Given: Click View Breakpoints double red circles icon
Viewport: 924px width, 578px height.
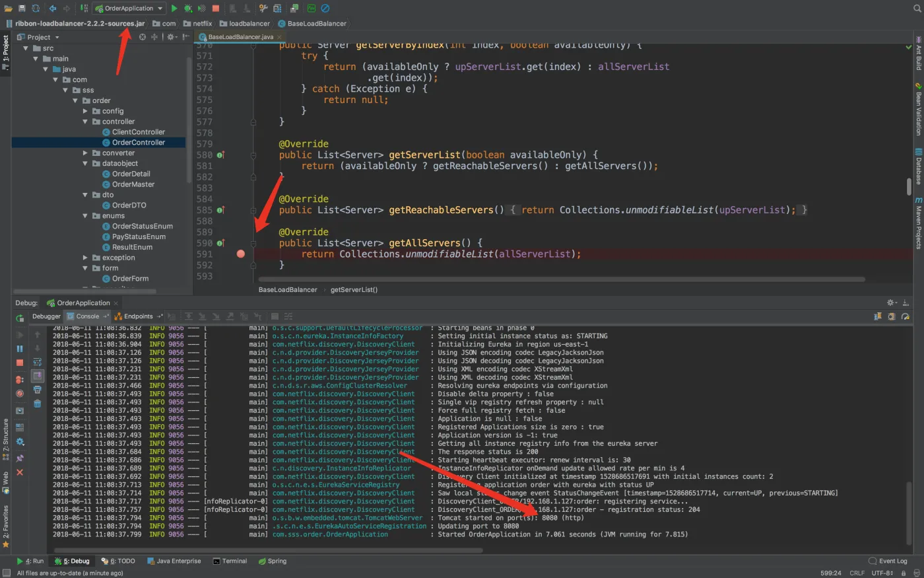Looking at the screenshot, I should [20, 379].
